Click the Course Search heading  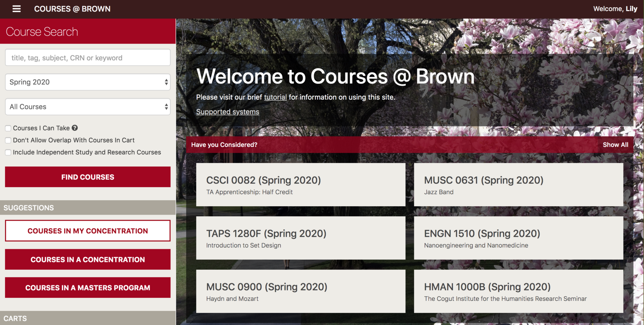42,32
